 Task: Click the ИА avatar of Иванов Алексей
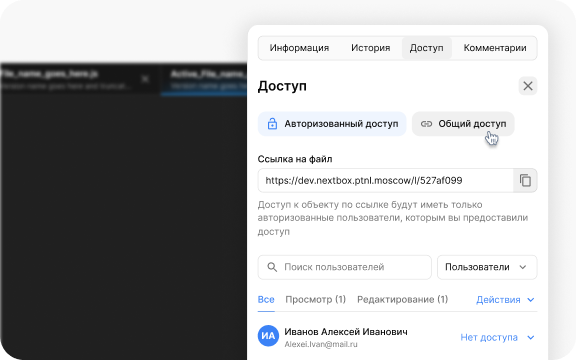point(268,336)
